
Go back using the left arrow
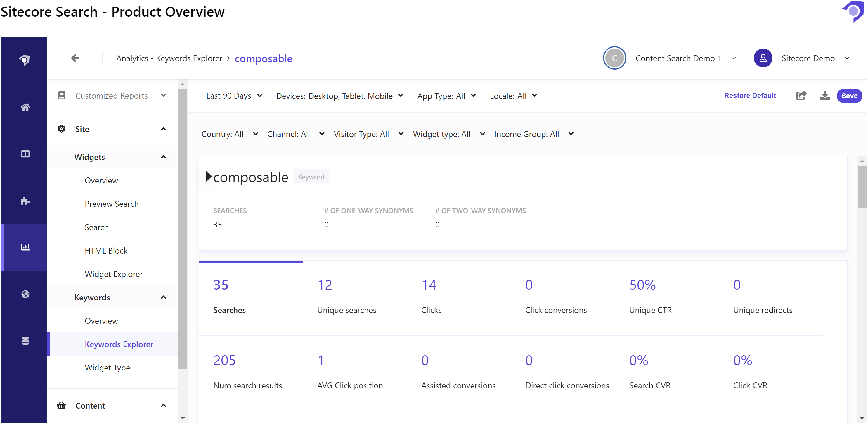75,58
